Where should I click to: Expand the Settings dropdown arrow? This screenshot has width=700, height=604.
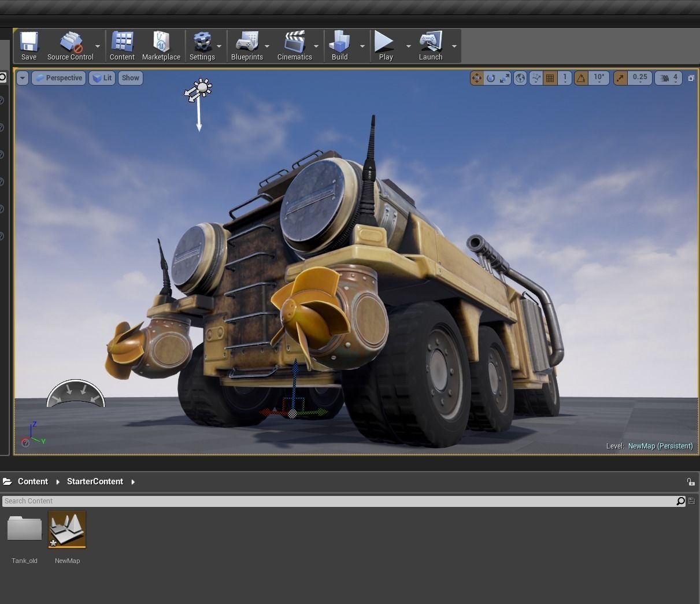click(219, 46)
